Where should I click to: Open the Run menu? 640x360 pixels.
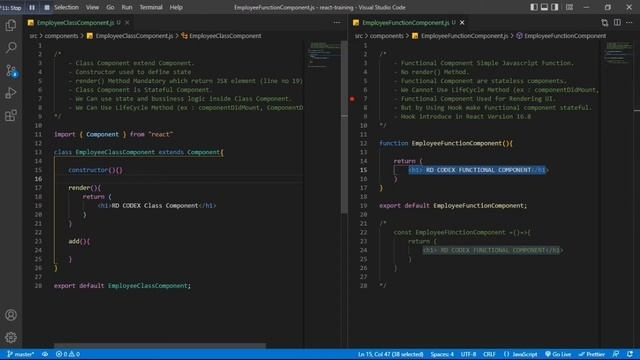click(x=127, y=7)
